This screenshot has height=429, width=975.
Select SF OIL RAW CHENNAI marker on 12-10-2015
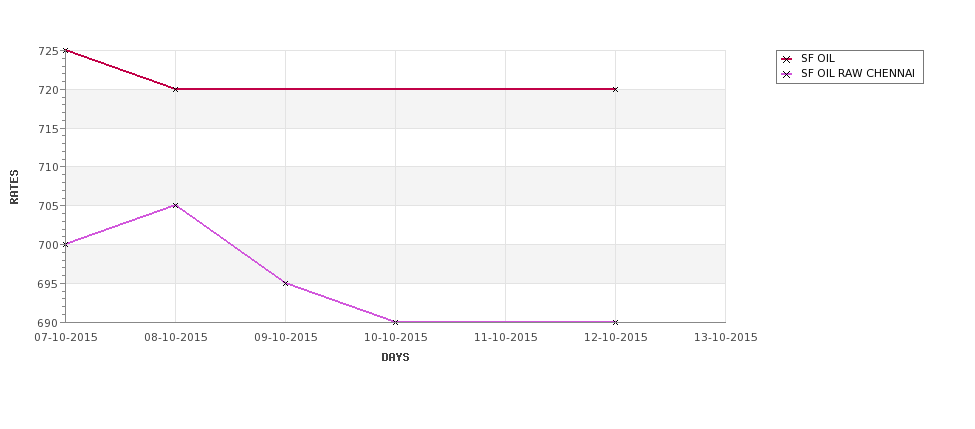(x=616, y=322)
